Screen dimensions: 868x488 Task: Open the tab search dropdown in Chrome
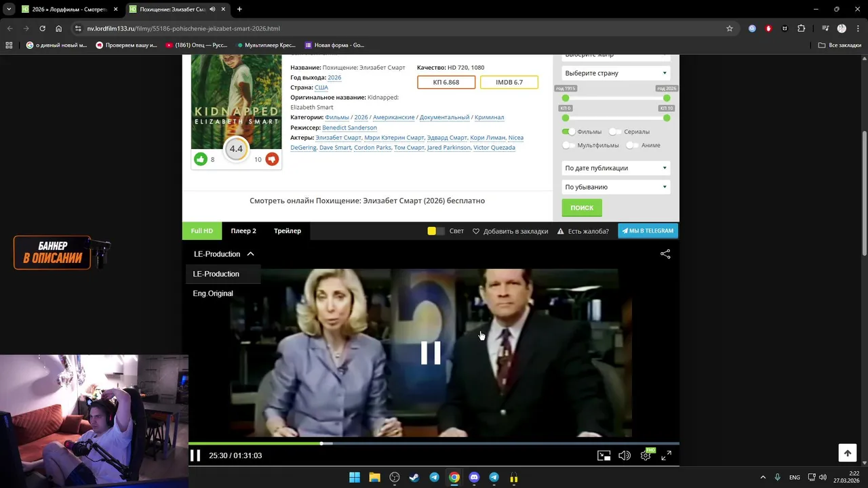point(9,9)
